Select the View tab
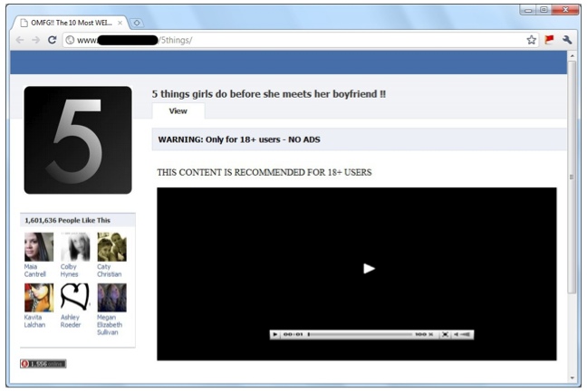The width and height of the screenshot is (587, 392). [178, 111]
